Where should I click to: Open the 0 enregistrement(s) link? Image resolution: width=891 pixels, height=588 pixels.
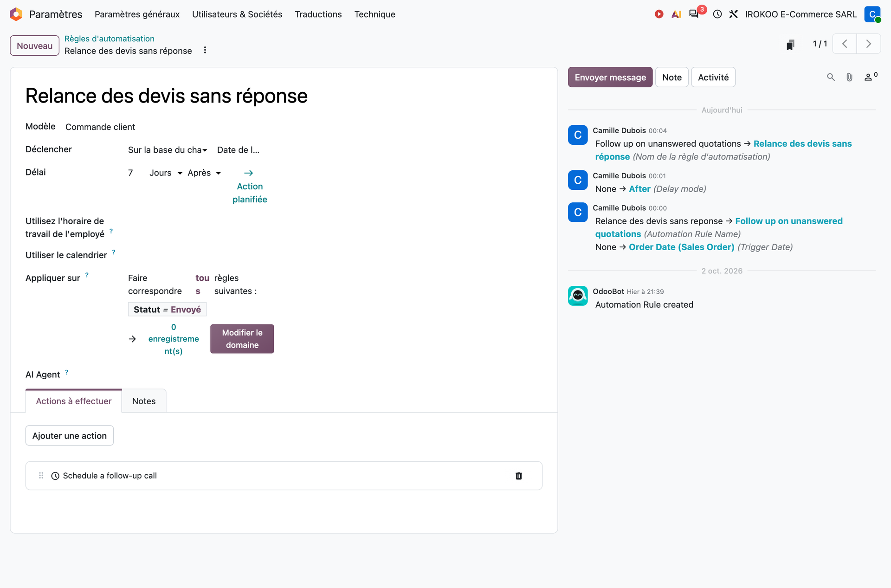point(174,339)
